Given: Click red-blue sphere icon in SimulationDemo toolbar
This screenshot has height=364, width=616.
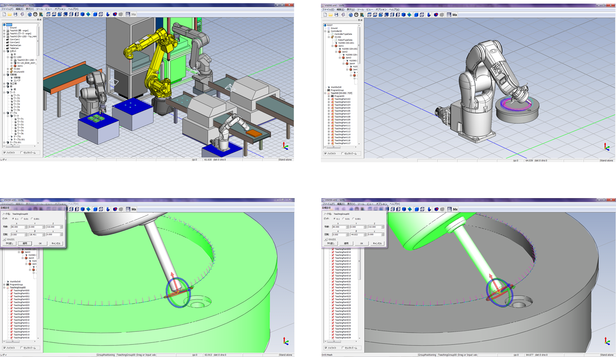Looking at the screenshot, I should tap(115, 15).
